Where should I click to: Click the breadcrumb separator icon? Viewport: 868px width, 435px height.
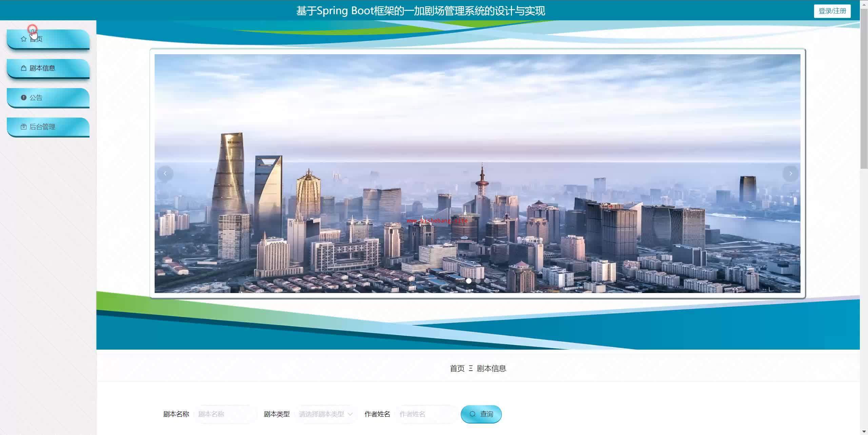471,368
